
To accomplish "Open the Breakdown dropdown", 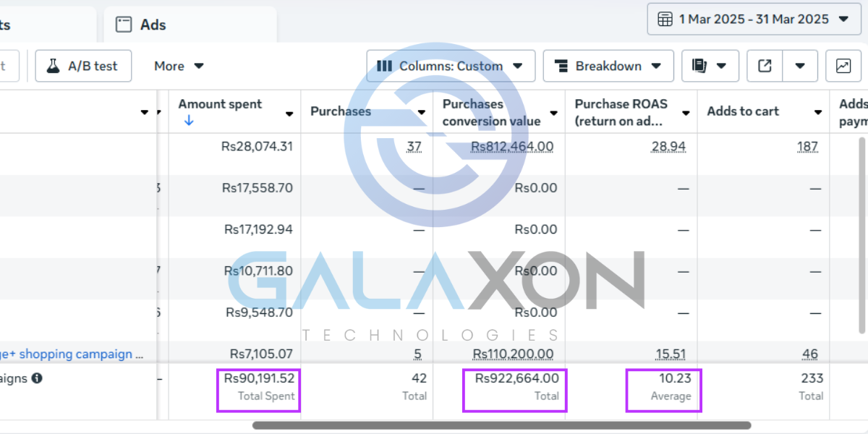I will (608, 66).
